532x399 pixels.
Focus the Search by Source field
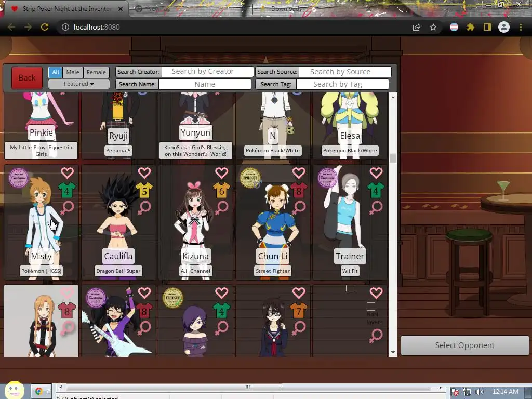pos(345,72)
